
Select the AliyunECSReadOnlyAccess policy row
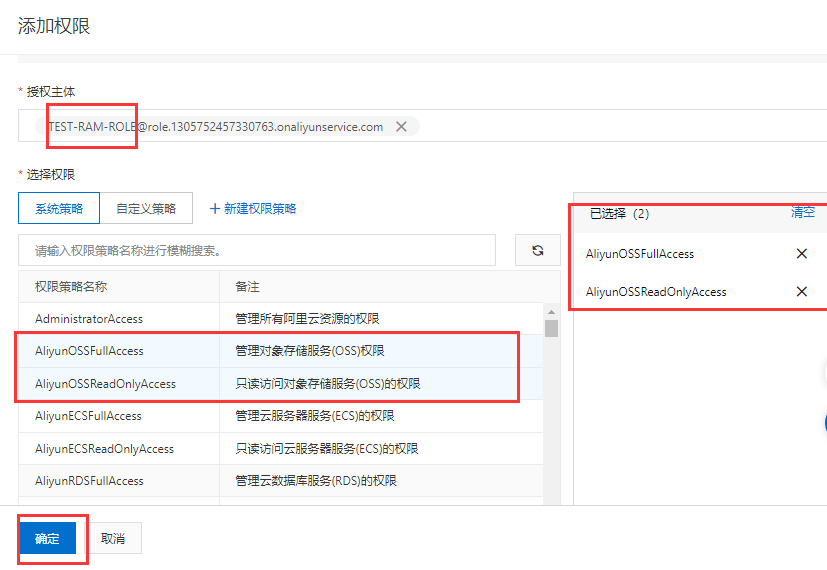pyautogui.click(x=281, y=448)
